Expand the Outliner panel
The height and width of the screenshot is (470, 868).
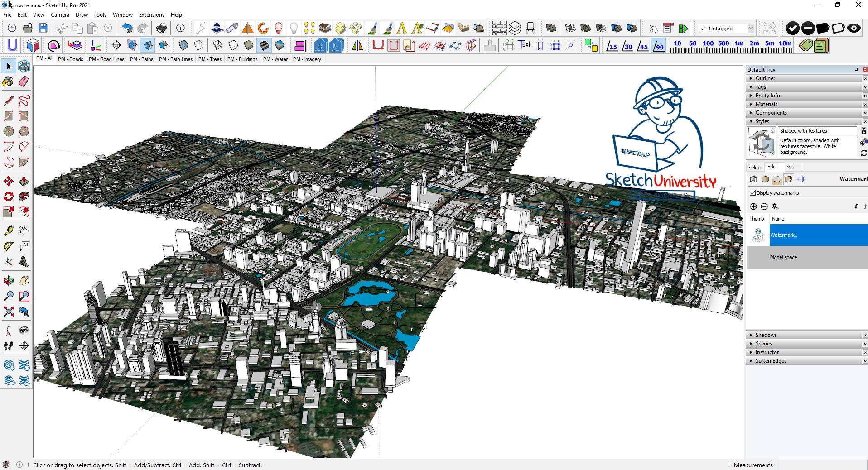pos(805,78)
